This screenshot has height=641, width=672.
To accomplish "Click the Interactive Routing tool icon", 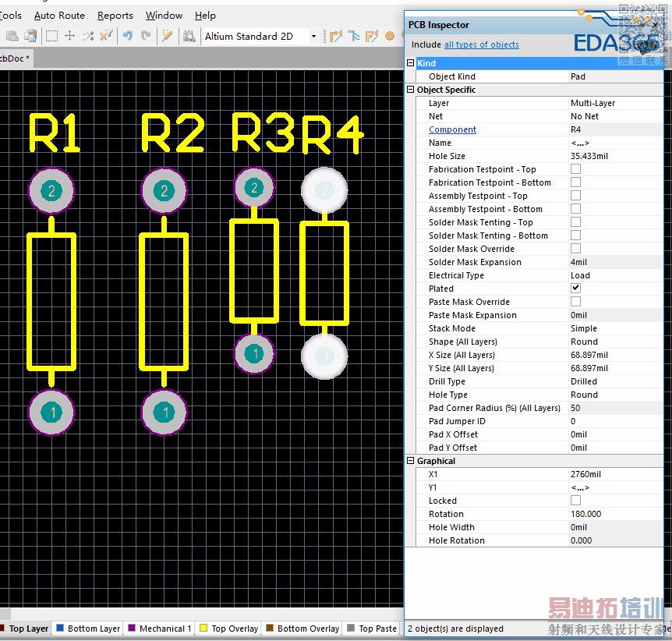I will pyautogui.click(x=336, y=36).
